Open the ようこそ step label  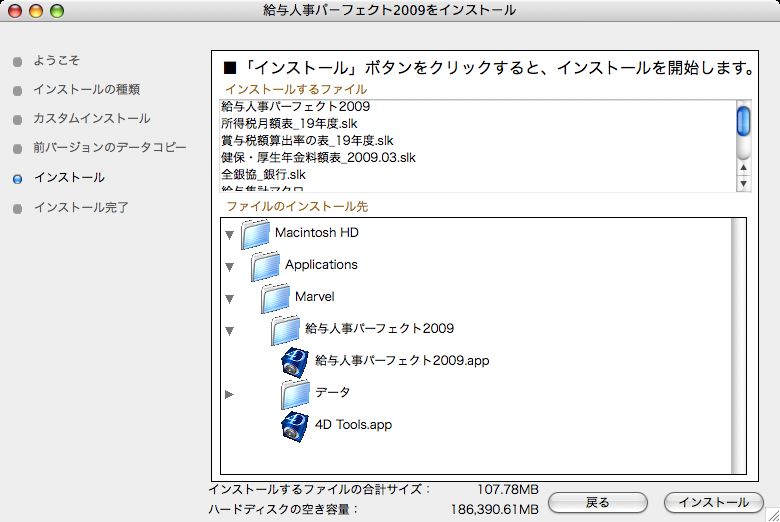click(56, 60)
